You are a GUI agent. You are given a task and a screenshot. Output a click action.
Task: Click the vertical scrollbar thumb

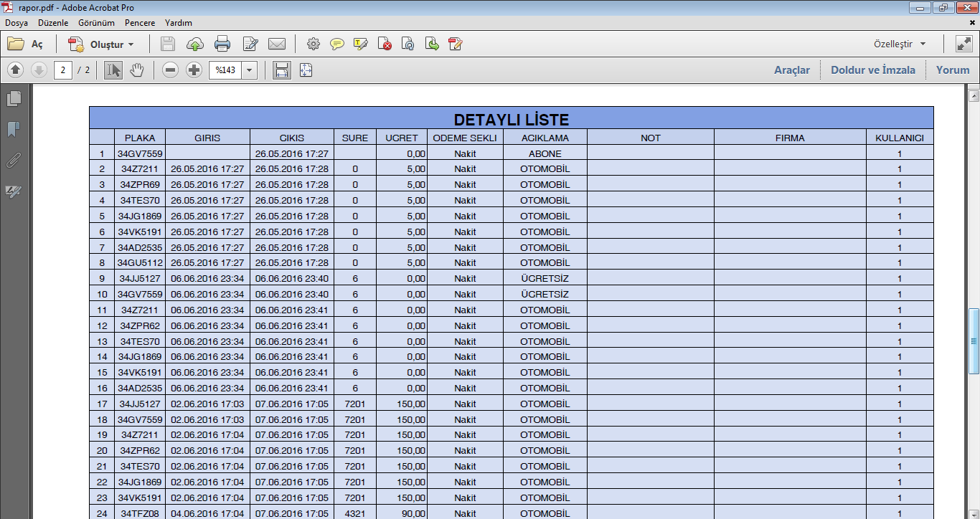(x=974, y=341)
